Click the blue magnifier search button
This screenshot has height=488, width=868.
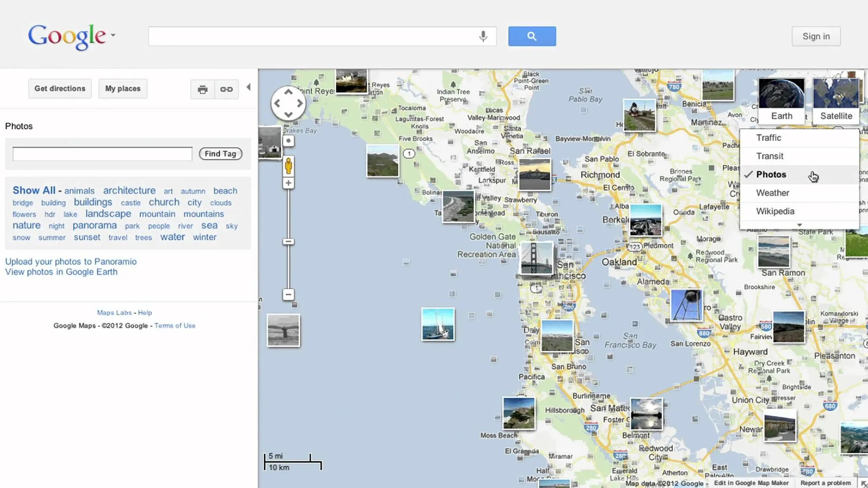532,36
